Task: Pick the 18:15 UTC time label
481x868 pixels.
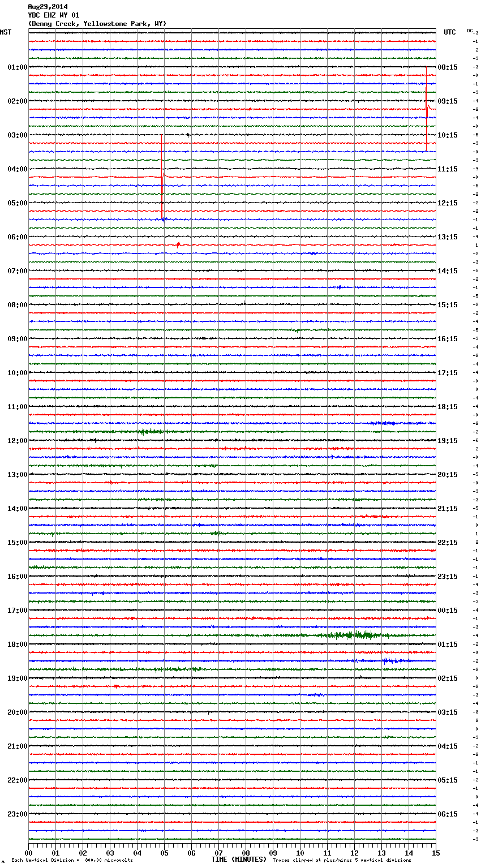Action: click(x=448, y=407)
